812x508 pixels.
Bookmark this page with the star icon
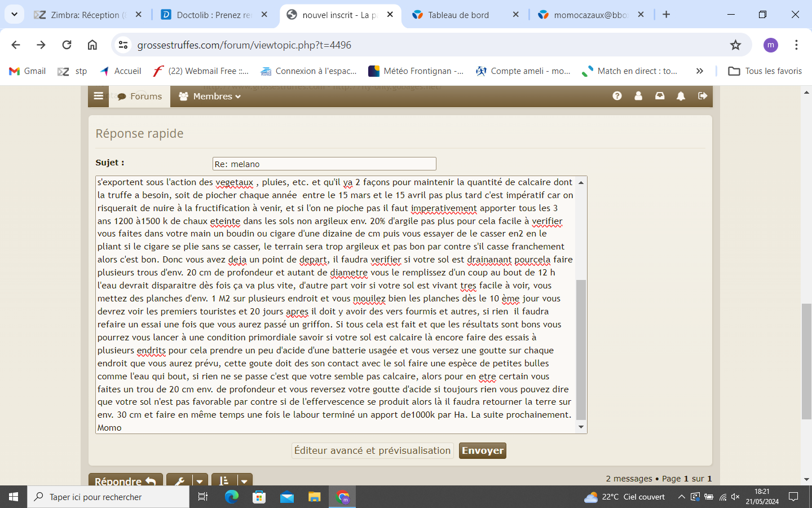pos(735,45)
